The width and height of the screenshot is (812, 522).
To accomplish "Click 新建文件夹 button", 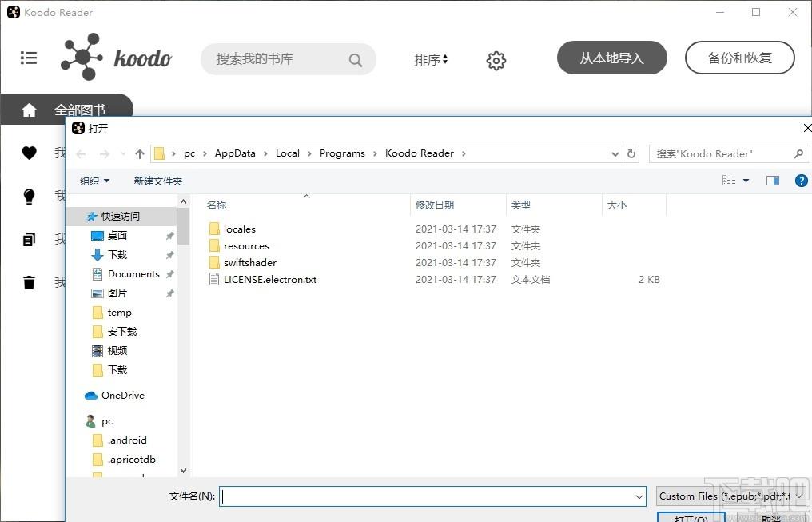I will tap(158, 181).
